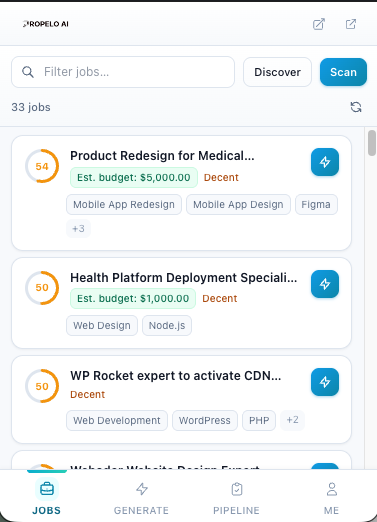Generate proposal for WP Rocket expert job

pyautogui.click(x=325, y=382)
